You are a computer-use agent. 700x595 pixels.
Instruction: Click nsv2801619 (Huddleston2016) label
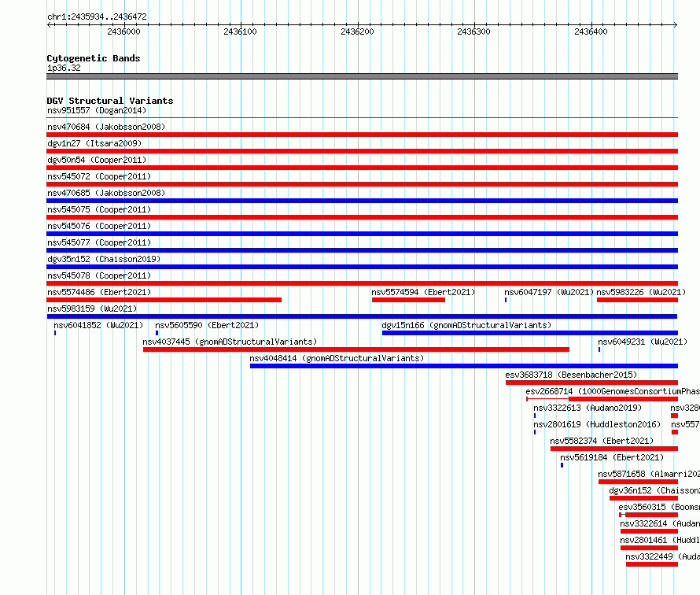coord(597,424)
